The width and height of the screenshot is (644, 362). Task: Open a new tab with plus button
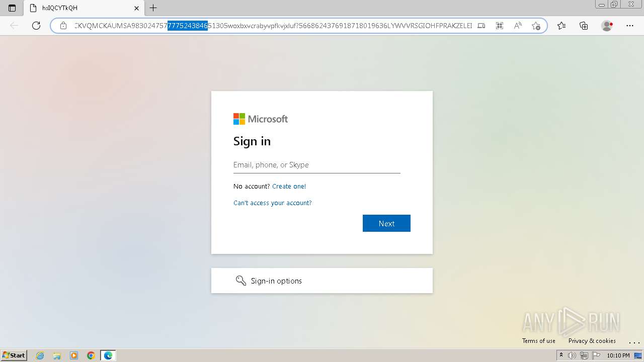click(153, 8)
